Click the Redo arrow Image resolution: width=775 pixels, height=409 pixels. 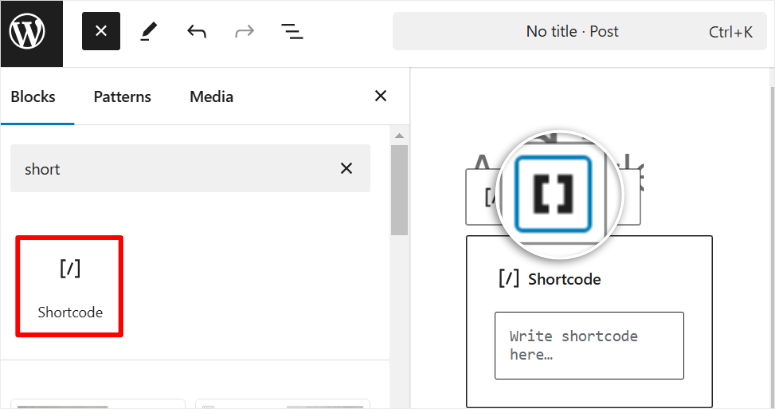click(x=244, y=31)
